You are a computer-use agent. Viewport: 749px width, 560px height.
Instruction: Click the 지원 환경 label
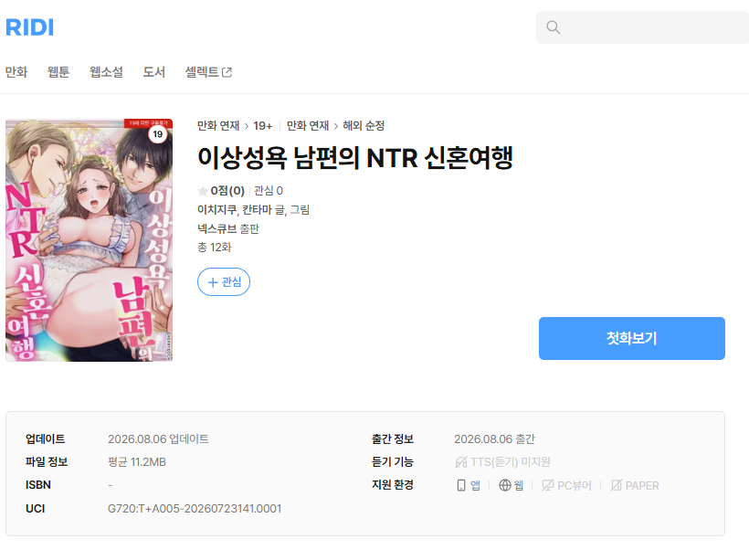393,485
